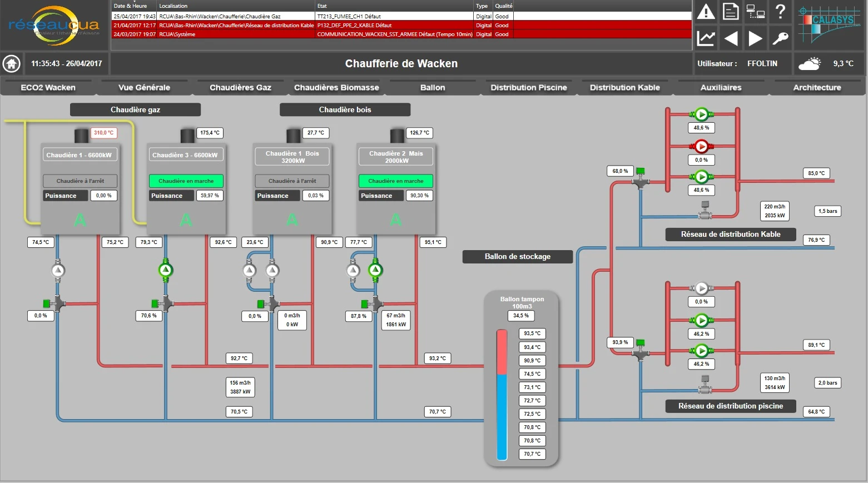
Task: Navigate back with the left arrow icon
Action: pos(730,38)
